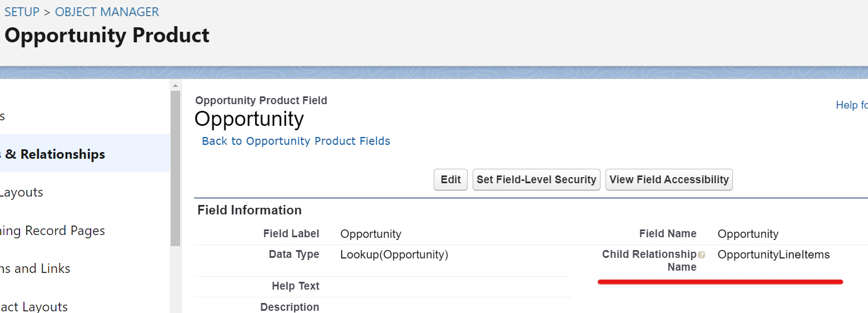Viewport: 868px width, 313px height.
Task: Open Lightning Record Pages in the sidebar
Action: [x=53, y=231]
